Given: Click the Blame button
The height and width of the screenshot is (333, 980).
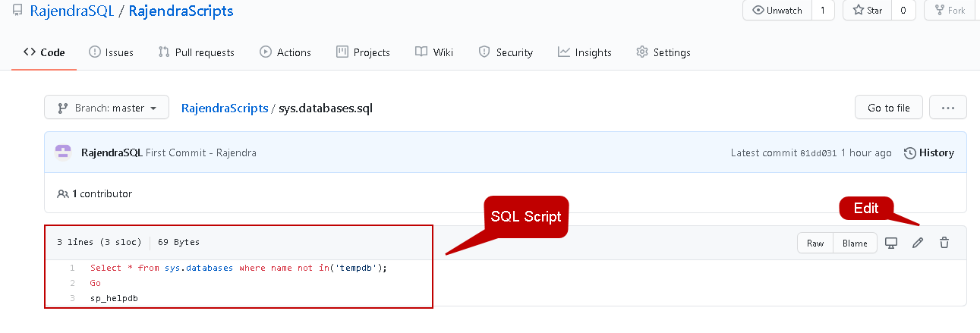Looking at the screenshot, I should pyautogui.click(x=855, y=243).
